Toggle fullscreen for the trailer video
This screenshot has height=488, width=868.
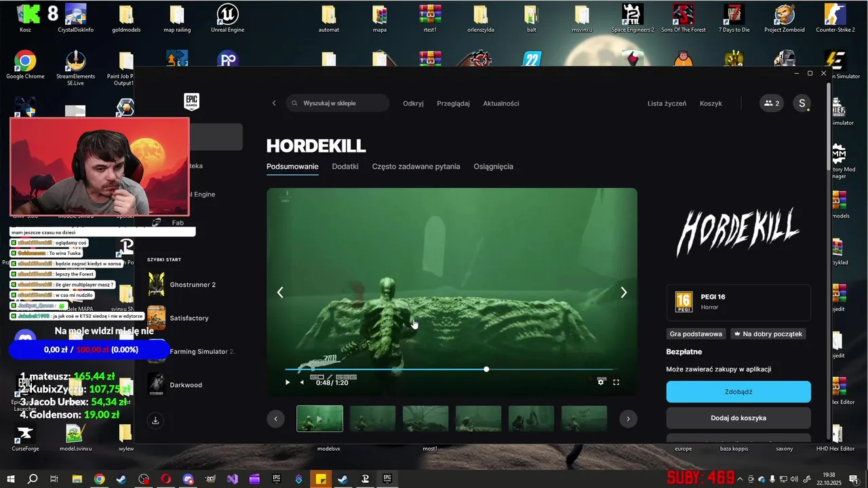click(616, 382)
